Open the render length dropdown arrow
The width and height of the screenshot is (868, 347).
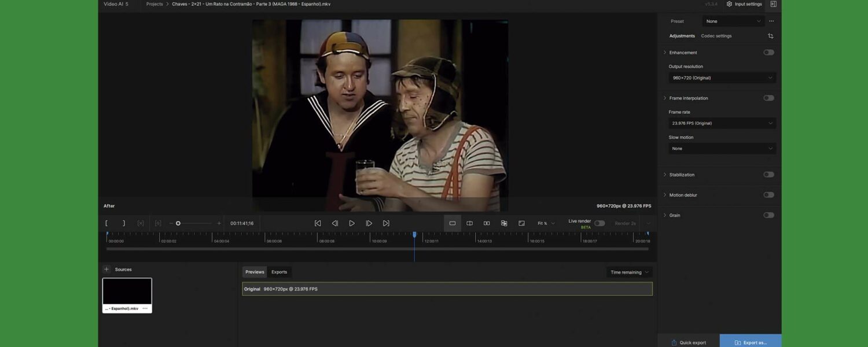(648, 223)
